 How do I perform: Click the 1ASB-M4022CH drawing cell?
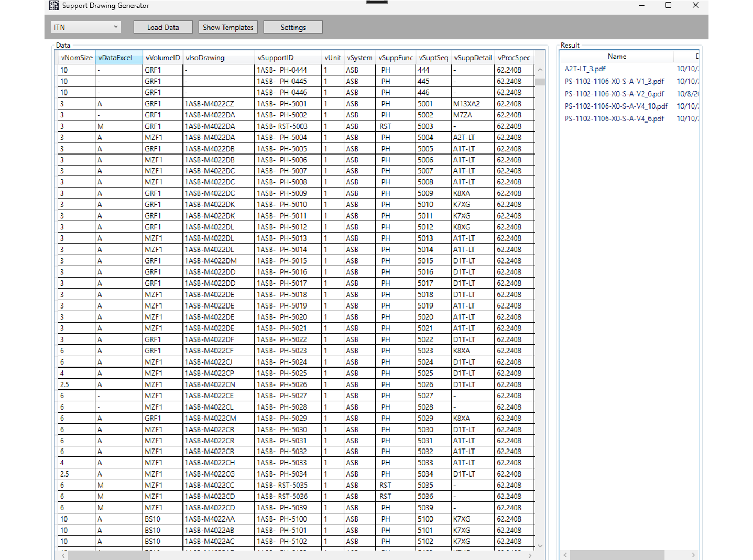point(219,463)
